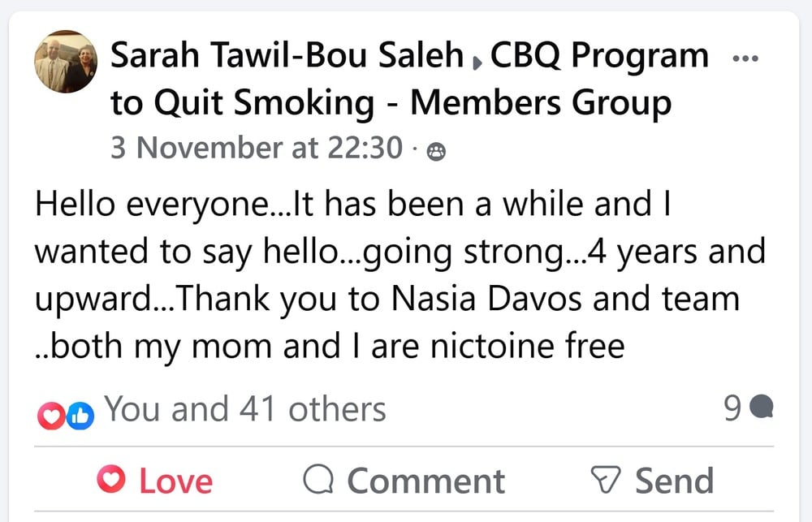This screenshot has height=522, width=812.
Task: View who reacted via 'You and 41 others'
Action: coord(245,410)
